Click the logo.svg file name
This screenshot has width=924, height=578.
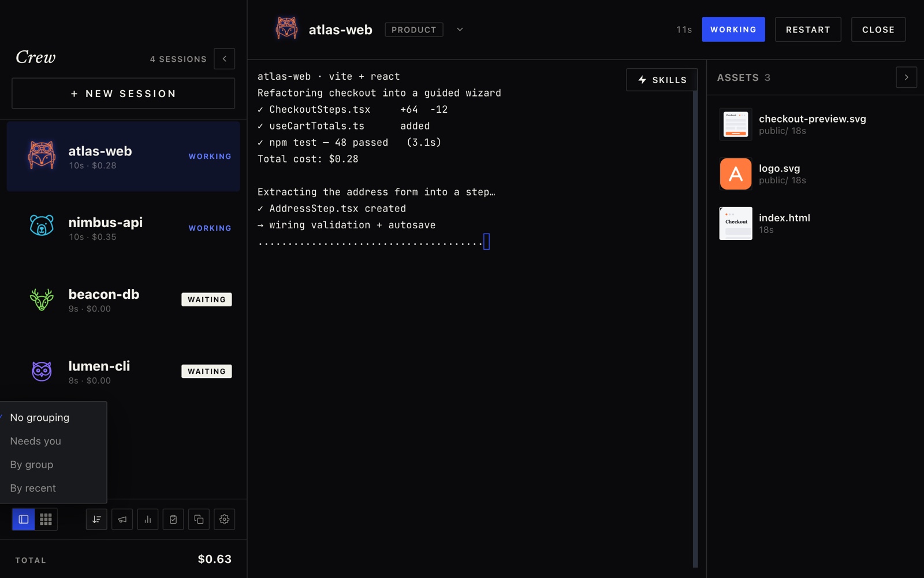tap(780, 168)
